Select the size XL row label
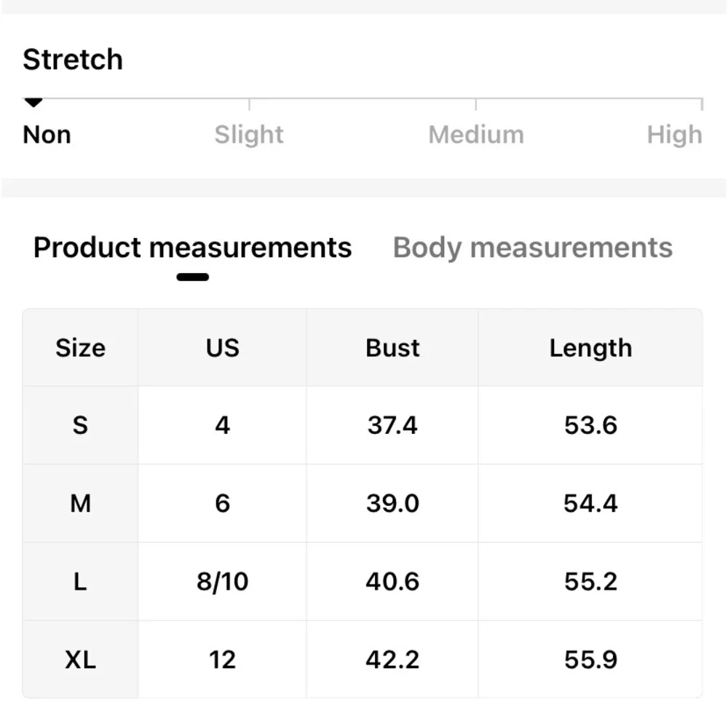 coord(80,660)
